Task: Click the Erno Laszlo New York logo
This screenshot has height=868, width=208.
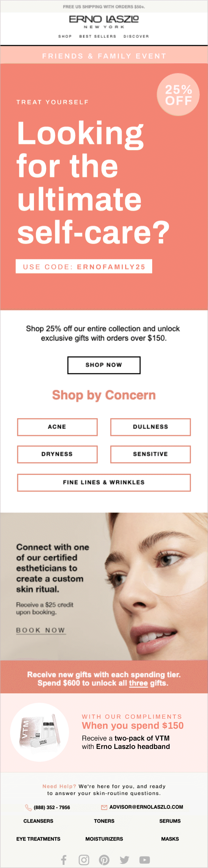Action: coord(104,22)
